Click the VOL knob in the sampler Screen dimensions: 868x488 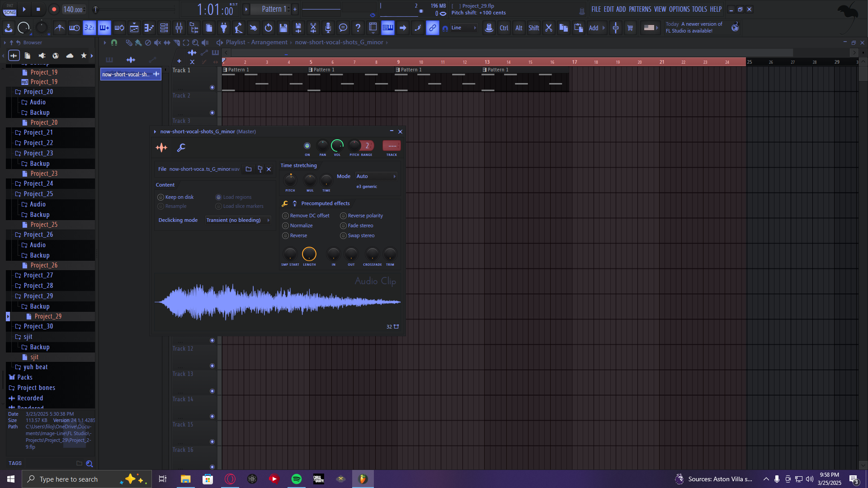coord(337,145)
